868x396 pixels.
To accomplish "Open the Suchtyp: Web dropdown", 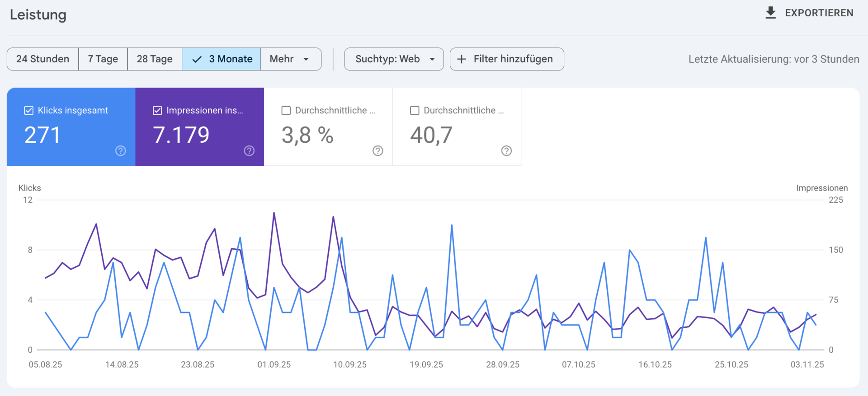I will point(394,59).
